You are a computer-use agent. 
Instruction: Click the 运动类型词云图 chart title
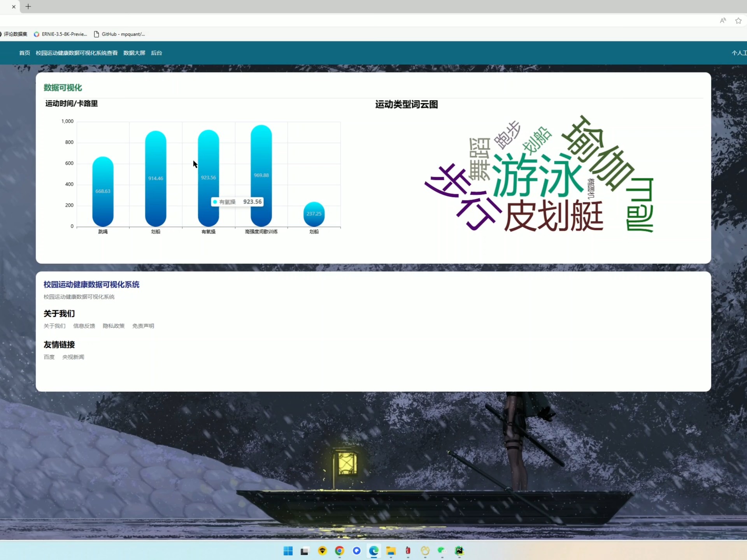[x=407, y=105]
